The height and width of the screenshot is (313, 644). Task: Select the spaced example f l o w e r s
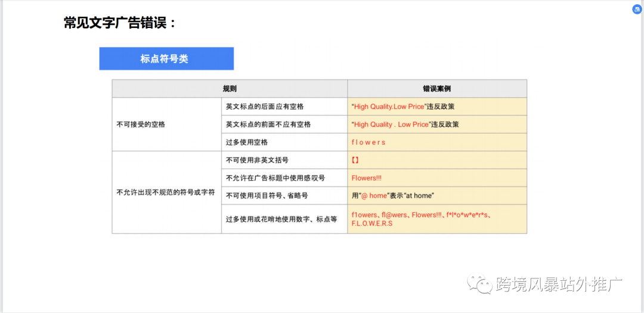(x=369, y=142)
